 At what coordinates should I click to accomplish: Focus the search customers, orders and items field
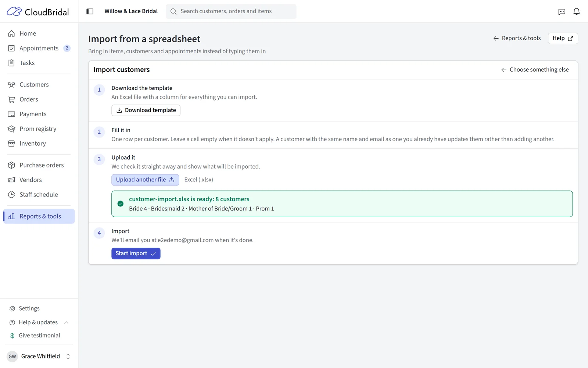click(231, 11)
